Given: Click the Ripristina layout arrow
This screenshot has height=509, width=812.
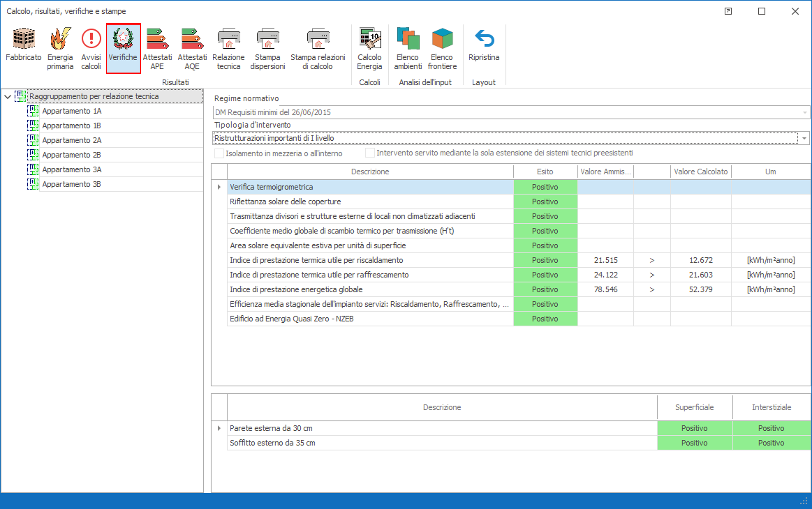Looking at the screenshot, I should (x=484, y=39).
